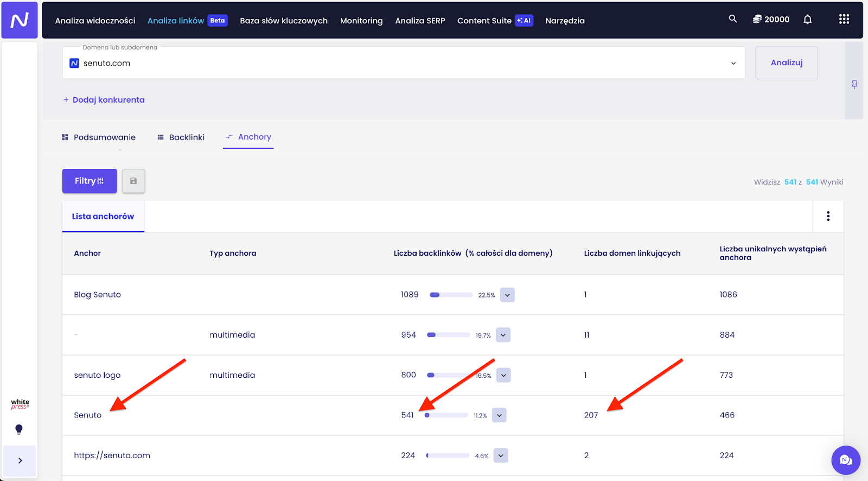Click the Backlinki list icon
Image resolution: width=868 pixels, height=481 pixels.
click(161, 137)
